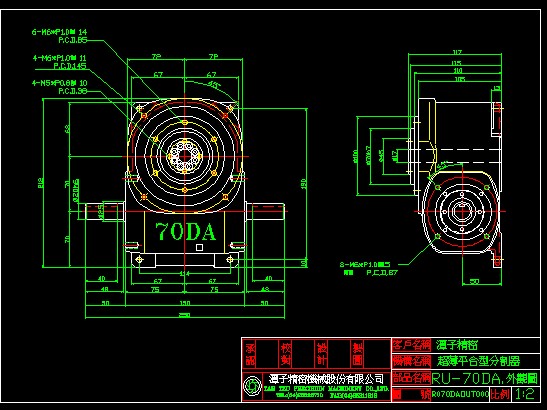Click the large 70DA model label
The image size is (547, 410).
point(186,231)
